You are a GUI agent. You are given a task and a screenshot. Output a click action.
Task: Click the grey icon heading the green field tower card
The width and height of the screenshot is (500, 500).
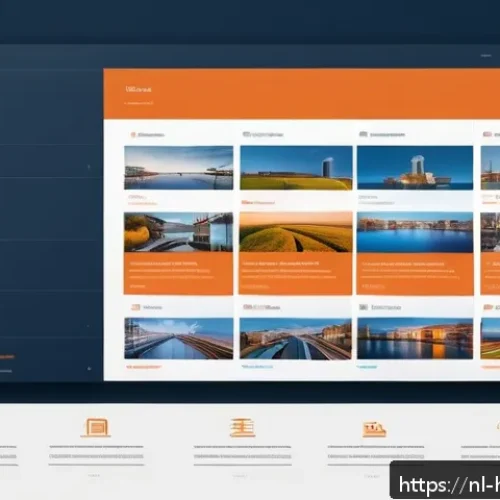coord(246,134)
